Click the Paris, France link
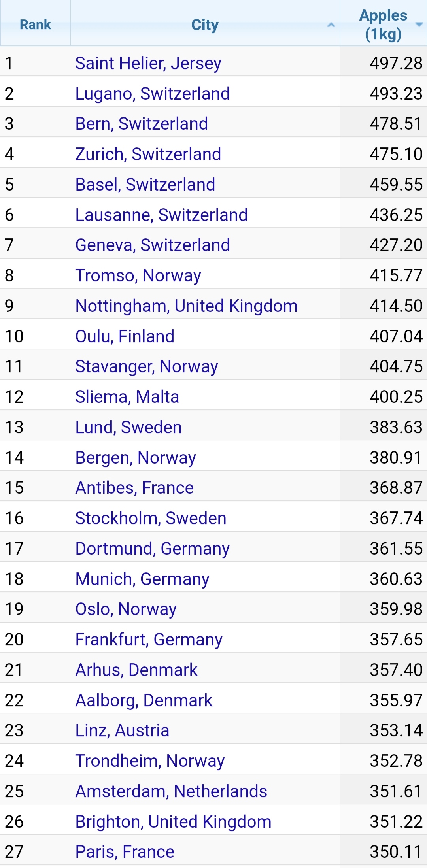The height and width of the screenshot is (868, 427). tap(125, 852)
